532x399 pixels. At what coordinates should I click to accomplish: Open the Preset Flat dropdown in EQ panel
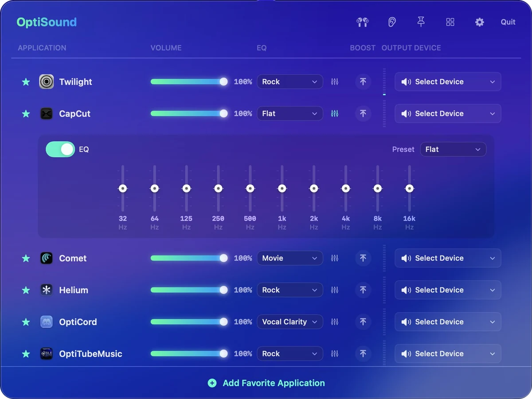[453, 149]
